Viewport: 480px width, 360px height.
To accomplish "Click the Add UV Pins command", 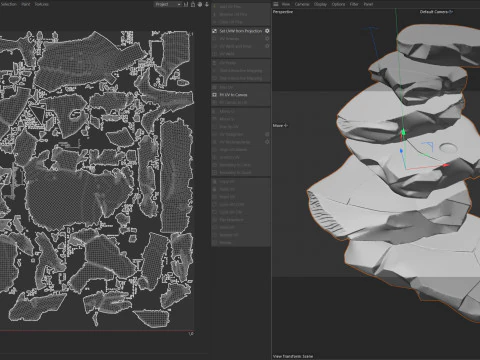I will pyautogui.click(x=241, y=6).
